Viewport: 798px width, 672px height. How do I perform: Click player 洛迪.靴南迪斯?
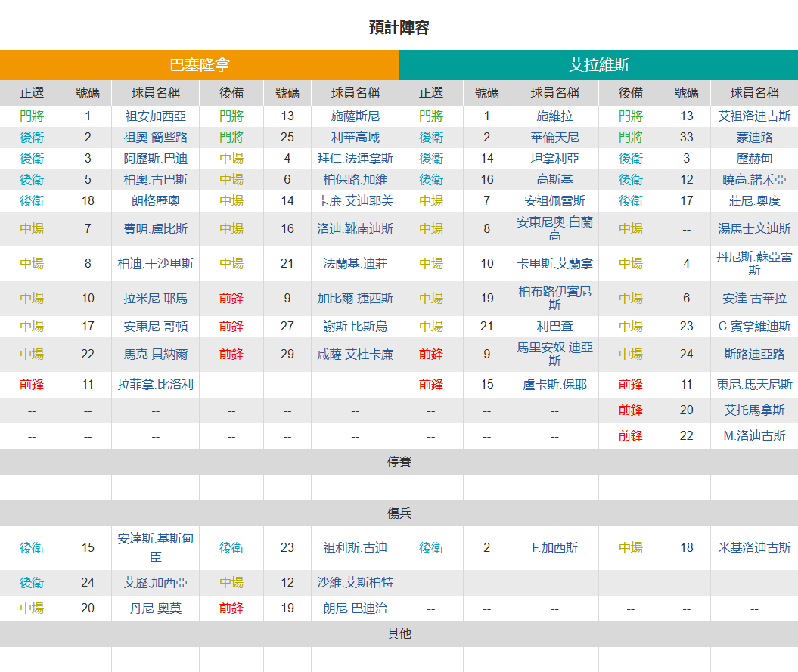(356, 229)
